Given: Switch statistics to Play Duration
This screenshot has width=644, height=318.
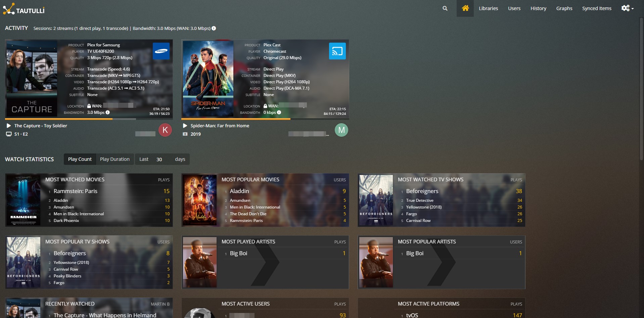Looking at the screenshot, I should 114,159.
